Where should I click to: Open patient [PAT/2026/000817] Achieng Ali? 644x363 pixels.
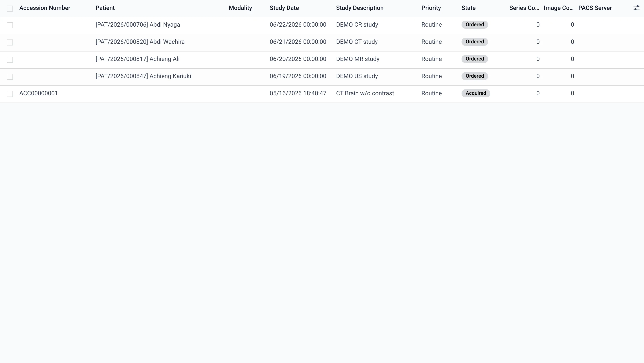[x=137, y=59]
